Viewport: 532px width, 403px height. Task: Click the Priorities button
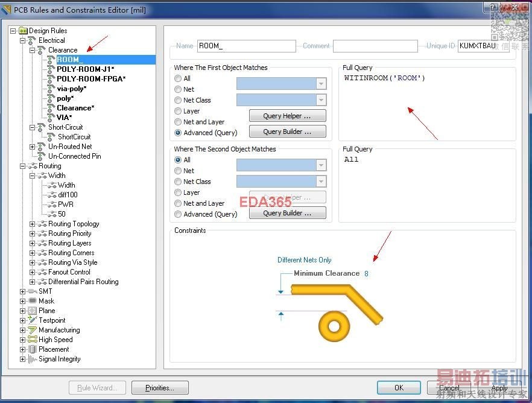coord(160,388)
